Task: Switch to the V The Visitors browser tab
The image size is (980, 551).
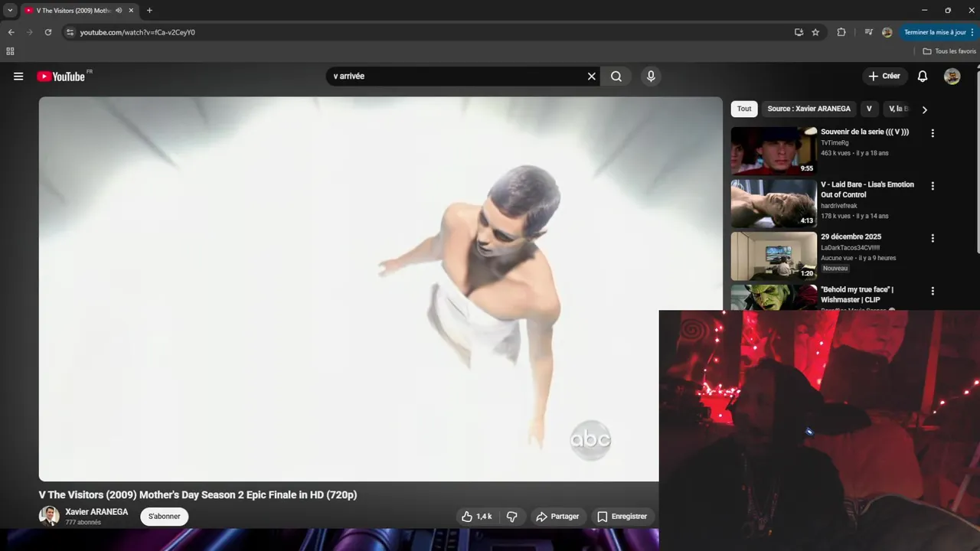Action: pos(73,11)
